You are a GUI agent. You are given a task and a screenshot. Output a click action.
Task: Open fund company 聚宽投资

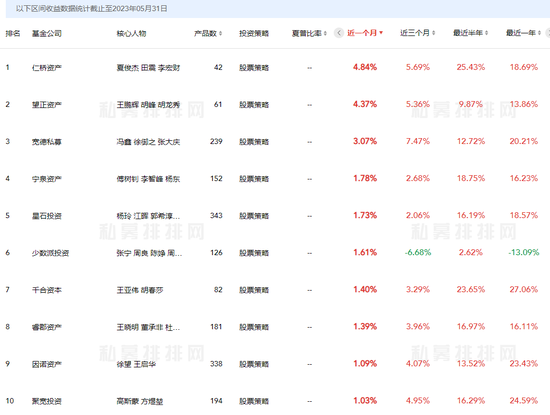(47, 401)
